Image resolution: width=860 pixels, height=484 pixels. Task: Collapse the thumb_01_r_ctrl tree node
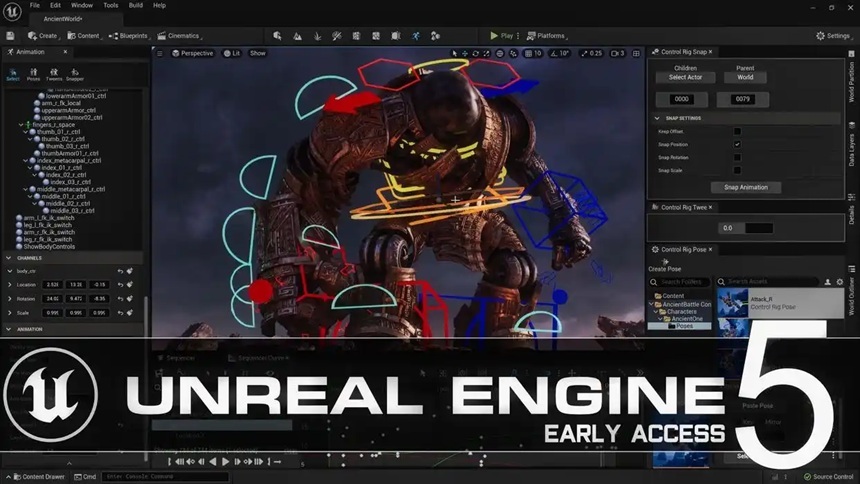tap(25, 132)
